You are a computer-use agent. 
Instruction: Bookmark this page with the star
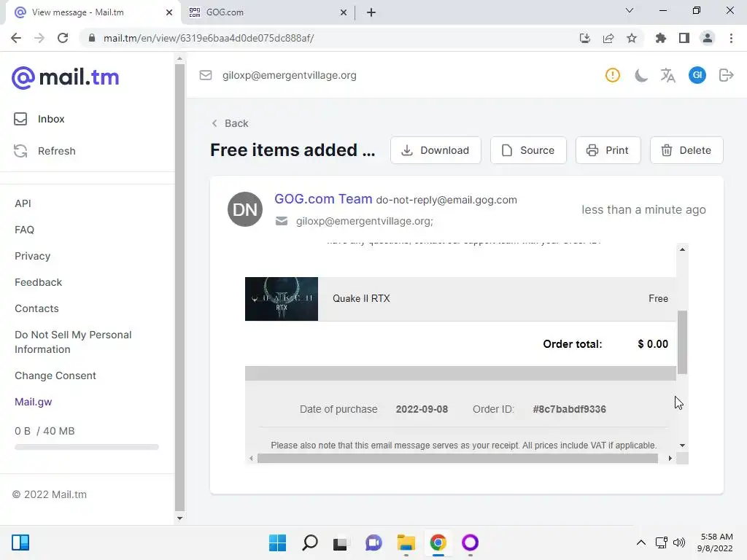pos(632,38)
